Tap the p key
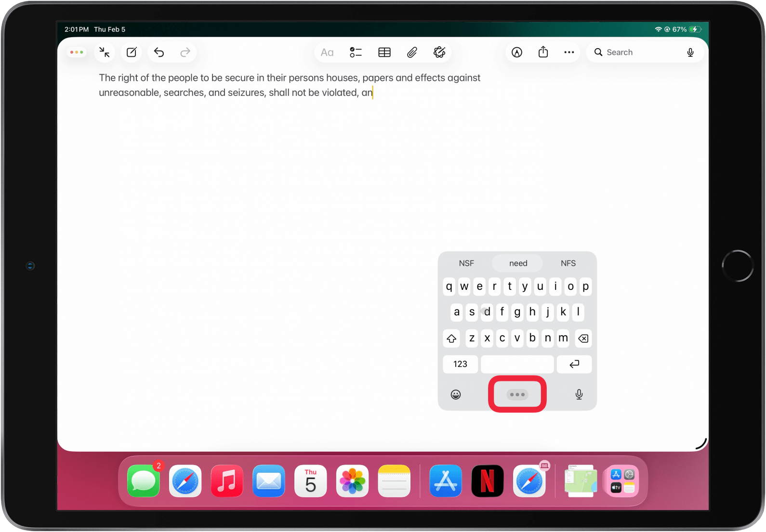Screen dimensions: 766x532 585,286
